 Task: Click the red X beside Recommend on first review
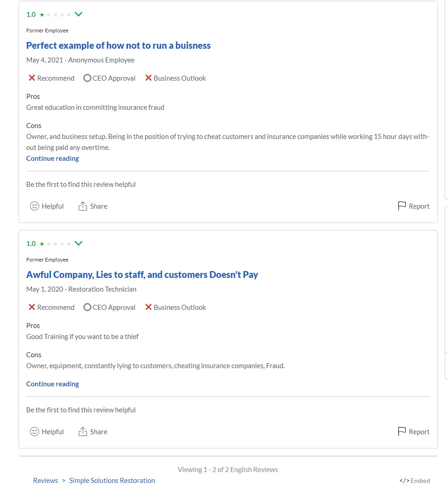(x=32, y=78)
